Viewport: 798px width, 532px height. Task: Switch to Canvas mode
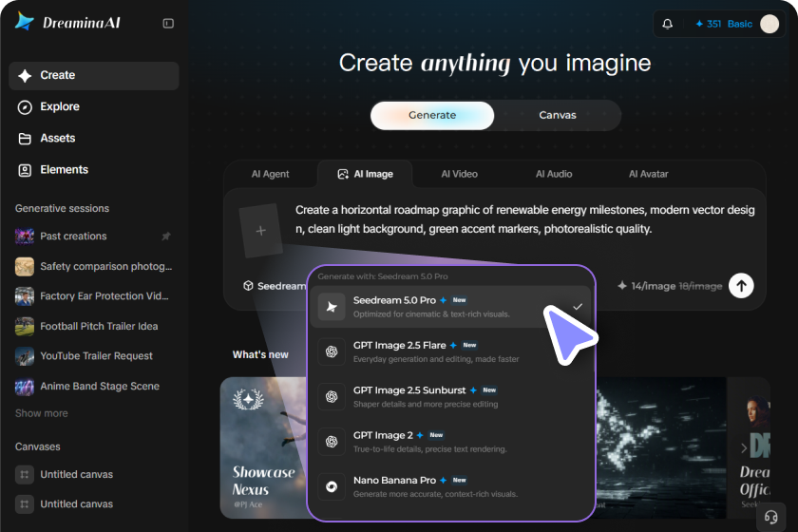coord(558,115)
